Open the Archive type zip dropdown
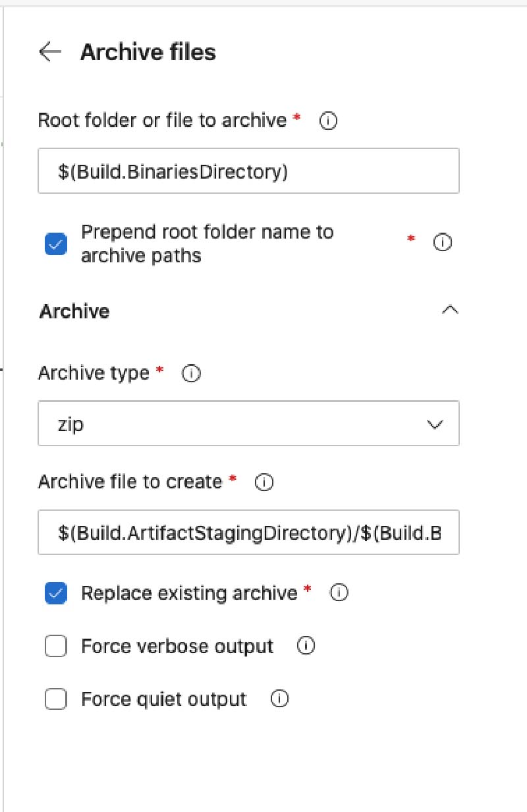 [x=248, y=424]
